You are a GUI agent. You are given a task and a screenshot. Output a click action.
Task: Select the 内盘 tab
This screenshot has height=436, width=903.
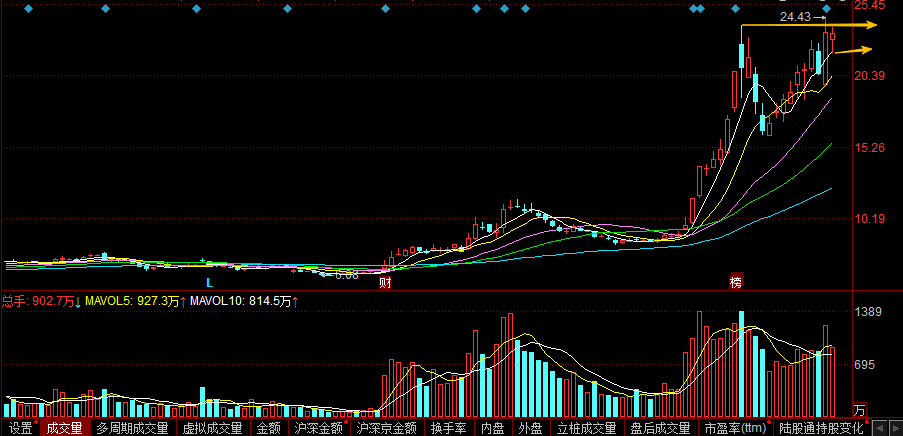492,428
